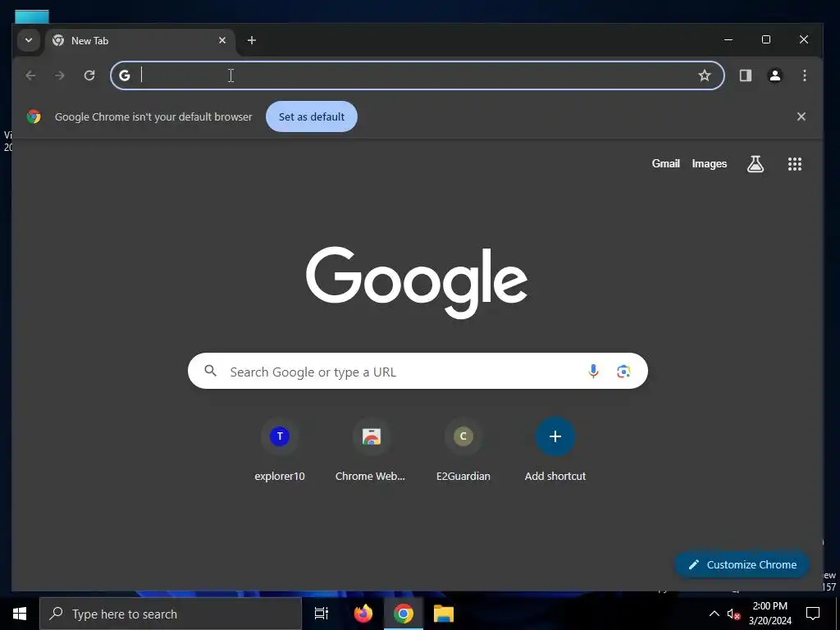Click the taskbar Type here to search box
The image size is (840, 630).
coord(171,614)
